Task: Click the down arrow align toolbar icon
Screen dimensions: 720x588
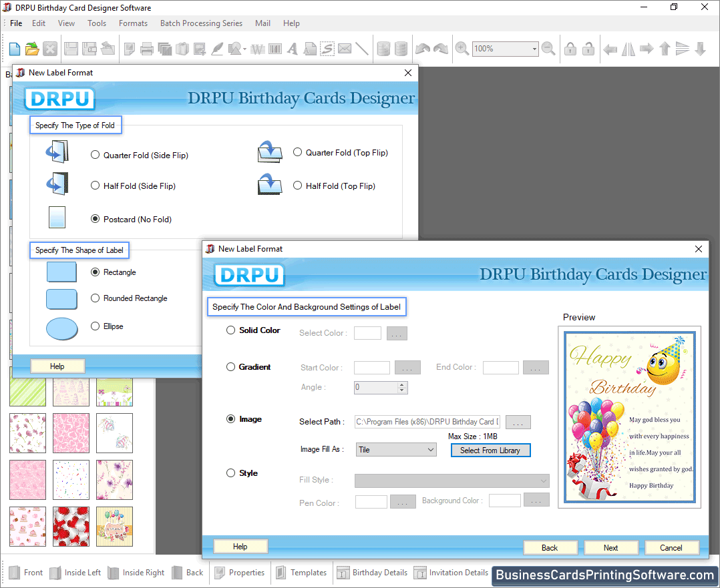Action: pos(700,49)
